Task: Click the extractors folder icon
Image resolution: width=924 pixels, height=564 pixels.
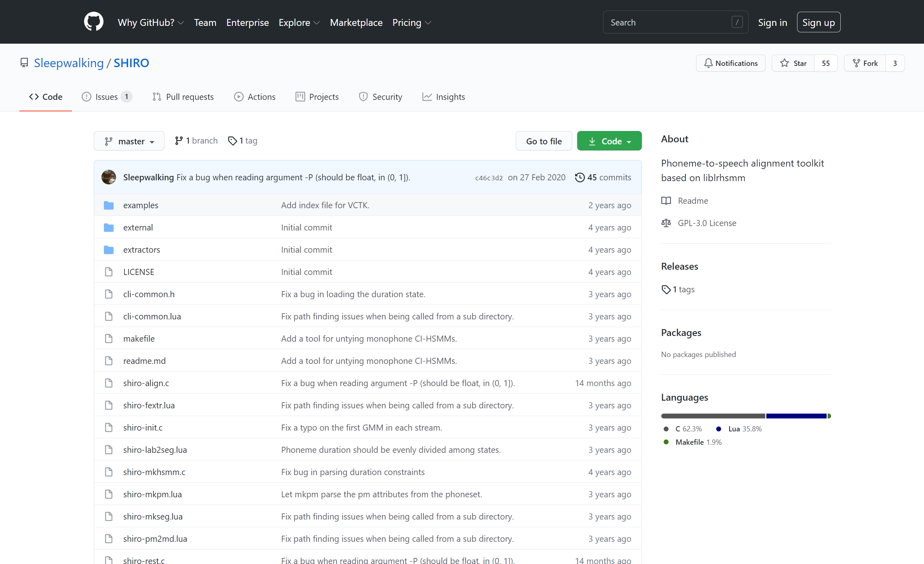Action: click(x=109, y=250)
